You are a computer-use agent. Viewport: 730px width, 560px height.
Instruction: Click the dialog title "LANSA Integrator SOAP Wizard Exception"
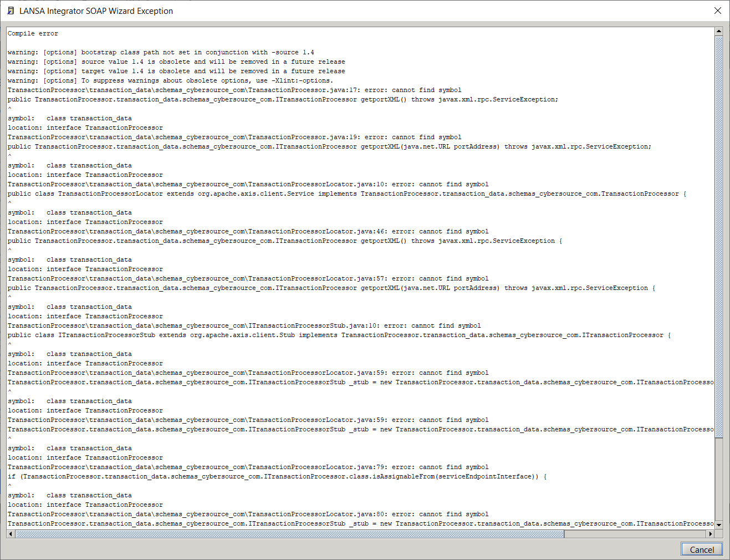pyautogui.click(x=96, y=11)
